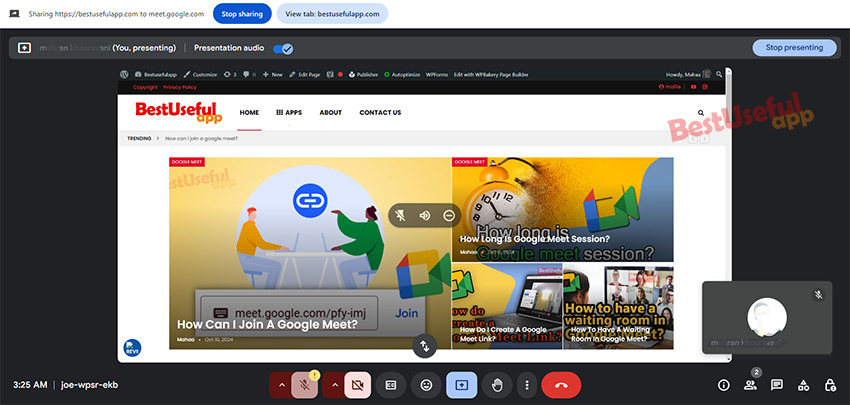Select CONTACT US in site navigation

[380, 113]
